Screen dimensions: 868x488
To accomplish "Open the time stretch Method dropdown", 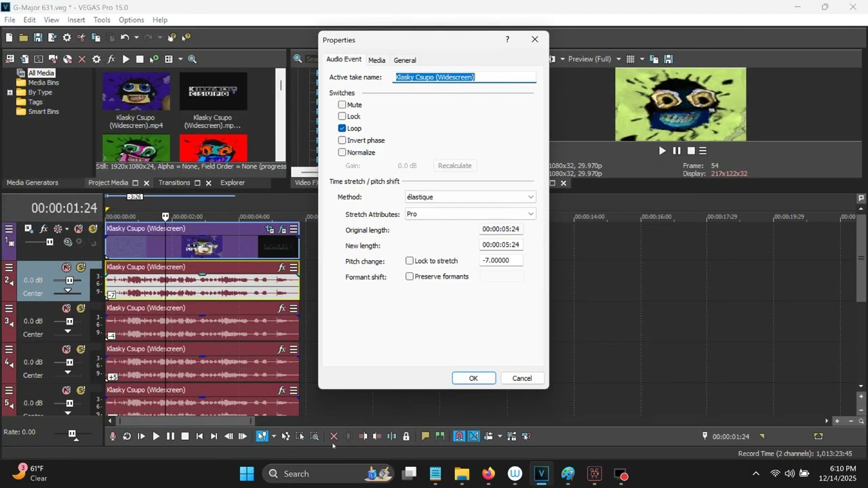I will (470, 197).
